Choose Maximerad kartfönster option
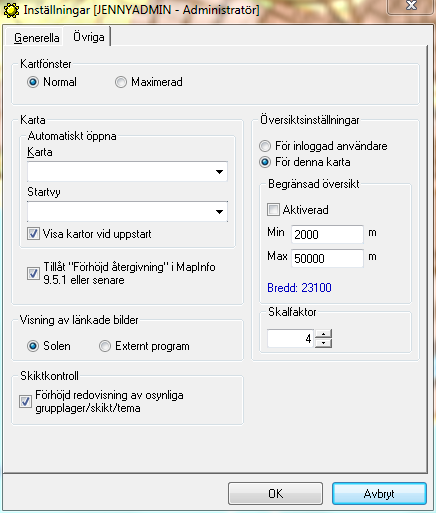Viewport: 436px width, 513px height. 121,82
